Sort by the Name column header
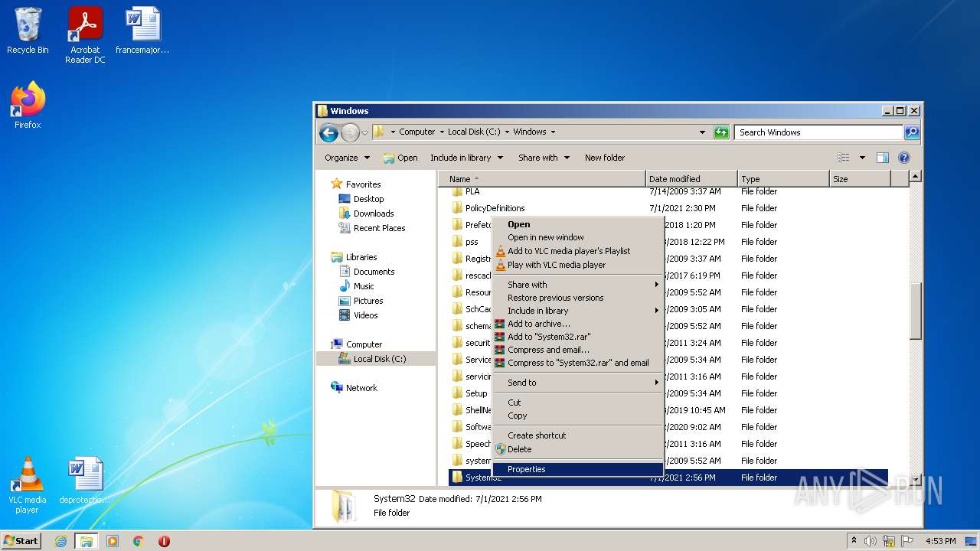Viewport: 980px width, 551px height. [x=542, y=179]
